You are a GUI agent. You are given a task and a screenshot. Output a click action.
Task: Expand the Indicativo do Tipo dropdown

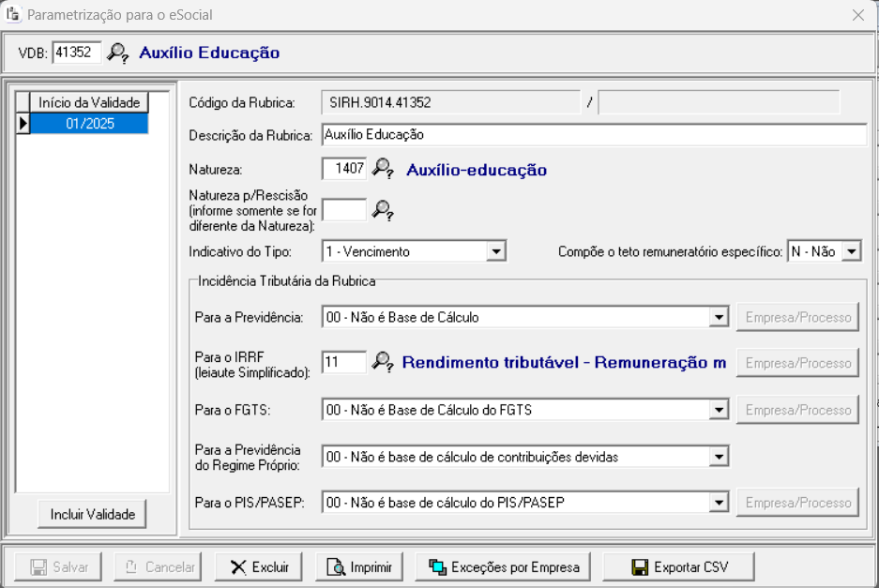point(496,251)
